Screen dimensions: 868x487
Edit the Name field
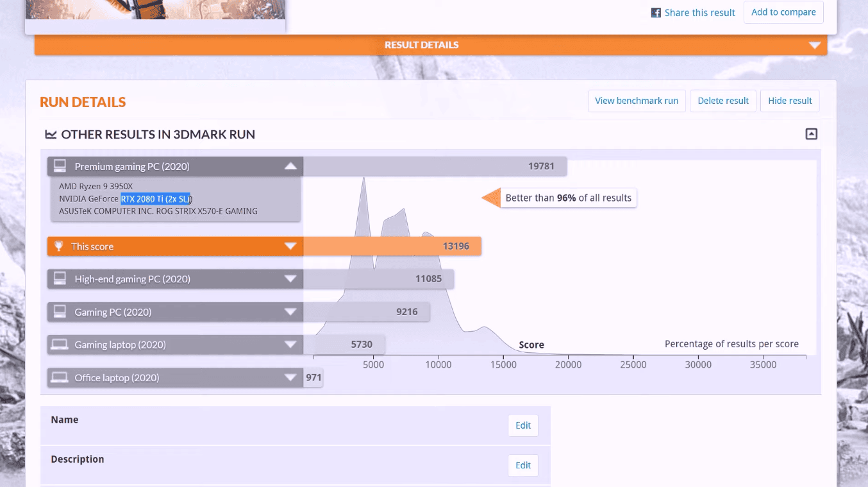pyautogui.click(x=522, y=425)
